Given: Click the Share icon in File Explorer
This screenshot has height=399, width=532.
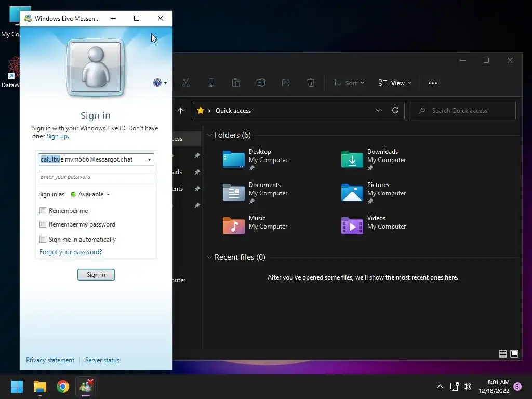Looking at the screenshot, I should coord(286,83).
